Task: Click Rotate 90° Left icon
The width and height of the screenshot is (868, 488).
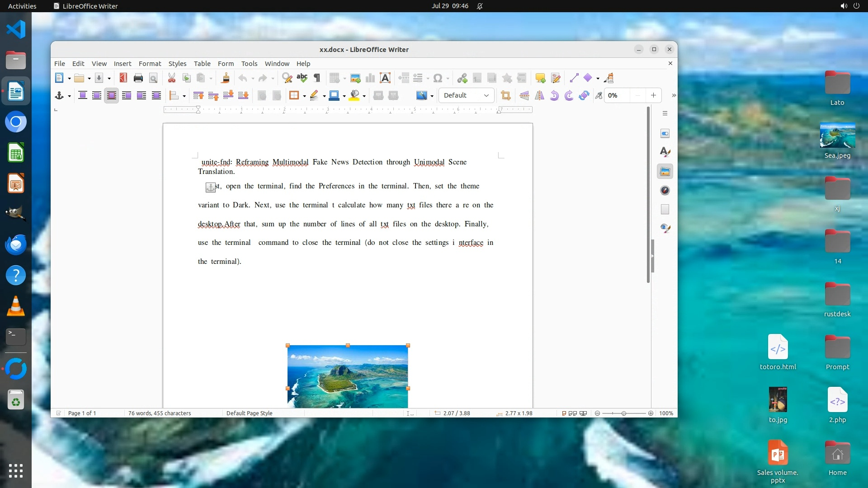Action: [x=554, y=95]
